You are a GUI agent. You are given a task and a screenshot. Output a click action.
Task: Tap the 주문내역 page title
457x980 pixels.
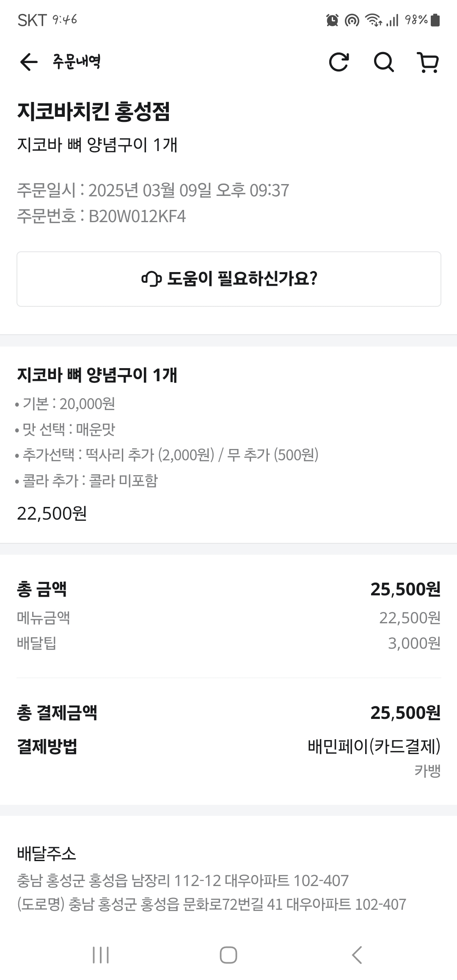pos(77,62)
